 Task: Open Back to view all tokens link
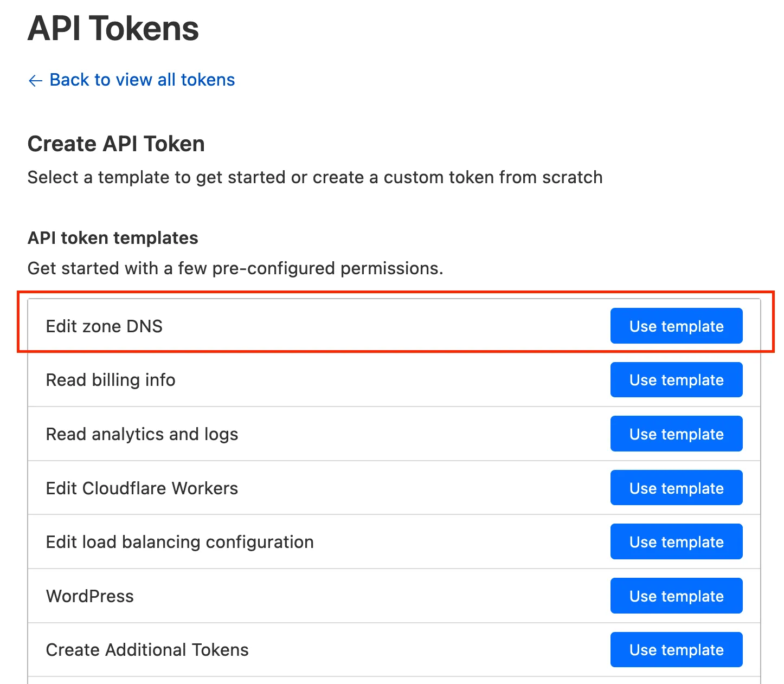(142, 80)
